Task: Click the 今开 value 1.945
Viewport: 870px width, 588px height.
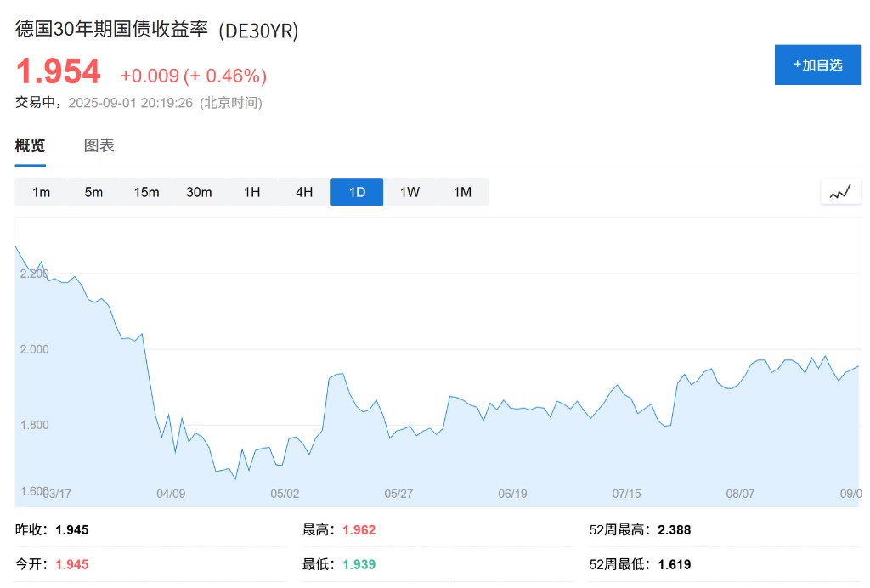Action: 72,564
